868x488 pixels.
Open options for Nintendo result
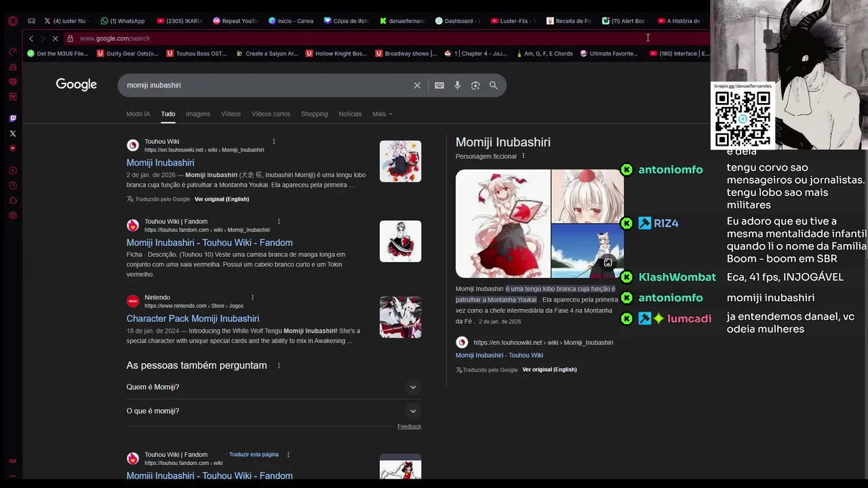pyautogui.click(x=252, y=298)
